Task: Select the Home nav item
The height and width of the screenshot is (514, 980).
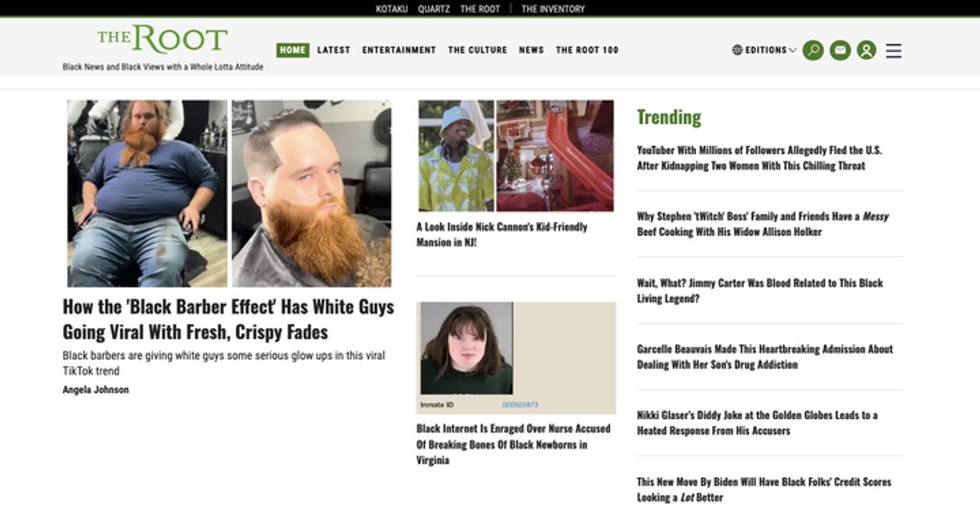Action: tap(292, 50)
